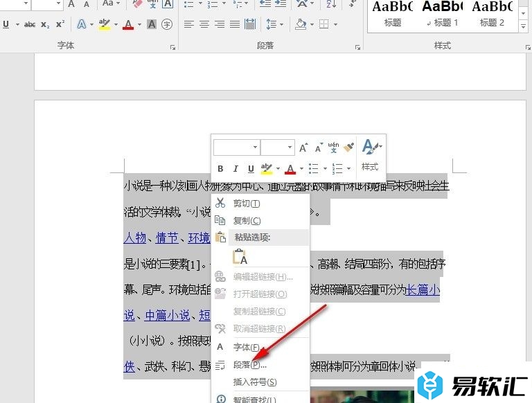Viewport: 532px width, 403px height.
Task: Expand ribbon line spacing dropdown arrow
Action: click(282, 24)
